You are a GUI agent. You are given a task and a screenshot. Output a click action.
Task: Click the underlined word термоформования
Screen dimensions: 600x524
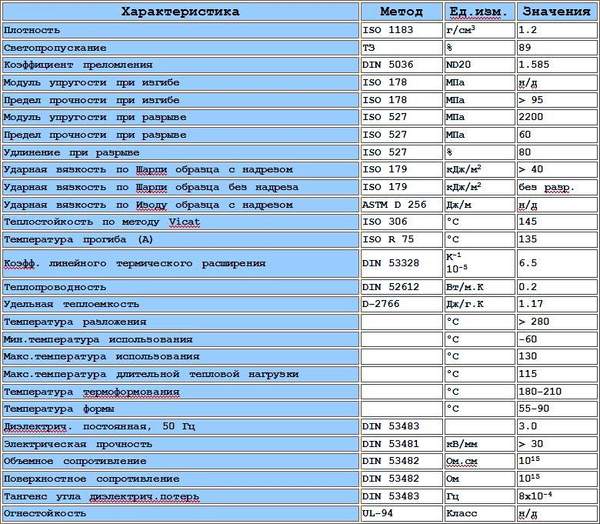[131, 392]
